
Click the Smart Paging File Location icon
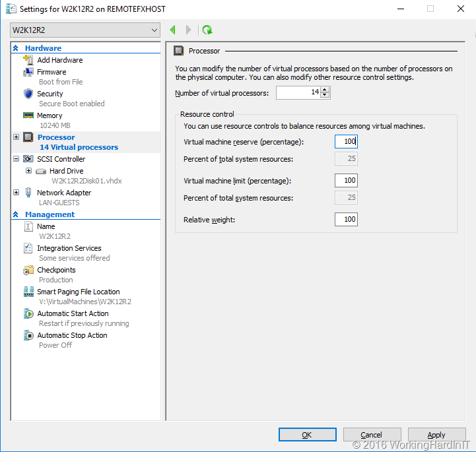(x=28, y=292)
